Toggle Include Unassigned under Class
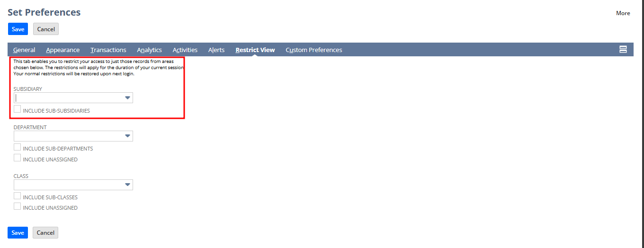The width and height of the screenshot is (644, 248). [x=18, y=206]
